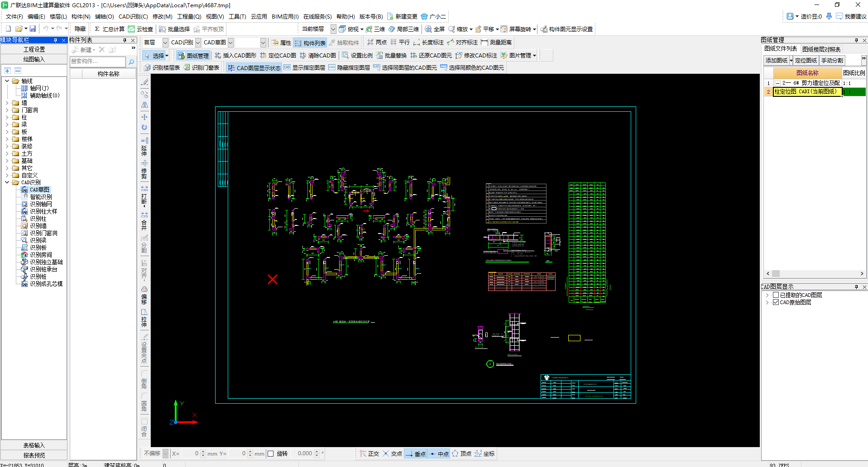The width and height of the screenshot is (868, 467).
Task: Open the CAD草图 type dropdown
Action: [x=230, y=43]
